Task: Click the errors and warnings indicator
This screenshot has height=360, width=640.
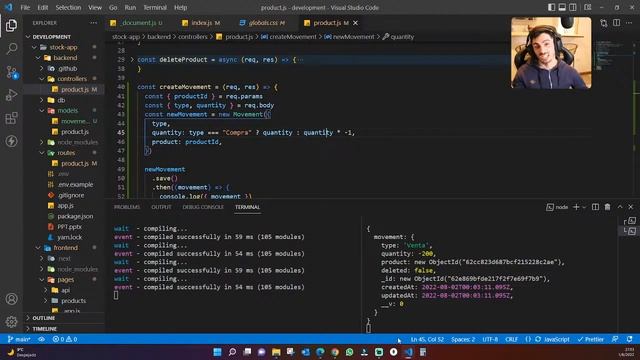Action: [x=65, y=339]
